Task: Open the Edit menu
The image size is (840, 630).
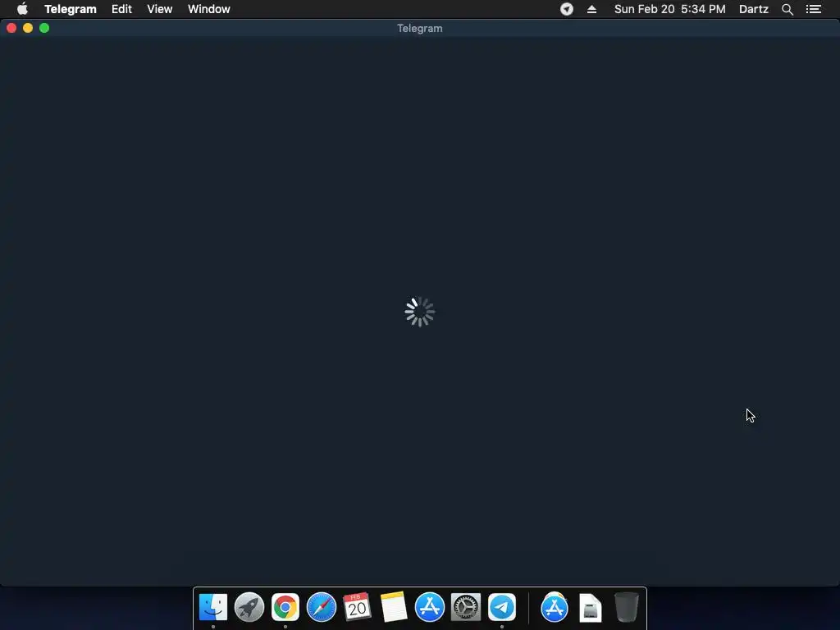Action: tap(121, 9)
